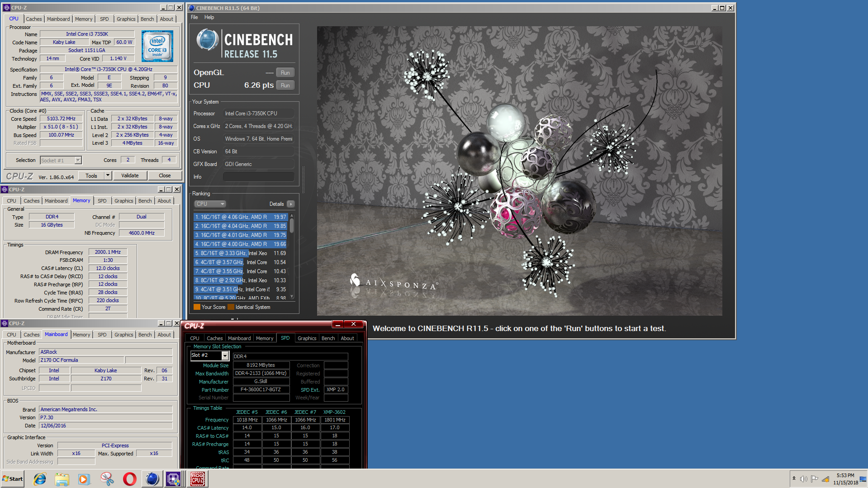This screenshot has width=868, height=488.
Task: Click the top CPU-Z window title icon
Action: coord(6,8)
